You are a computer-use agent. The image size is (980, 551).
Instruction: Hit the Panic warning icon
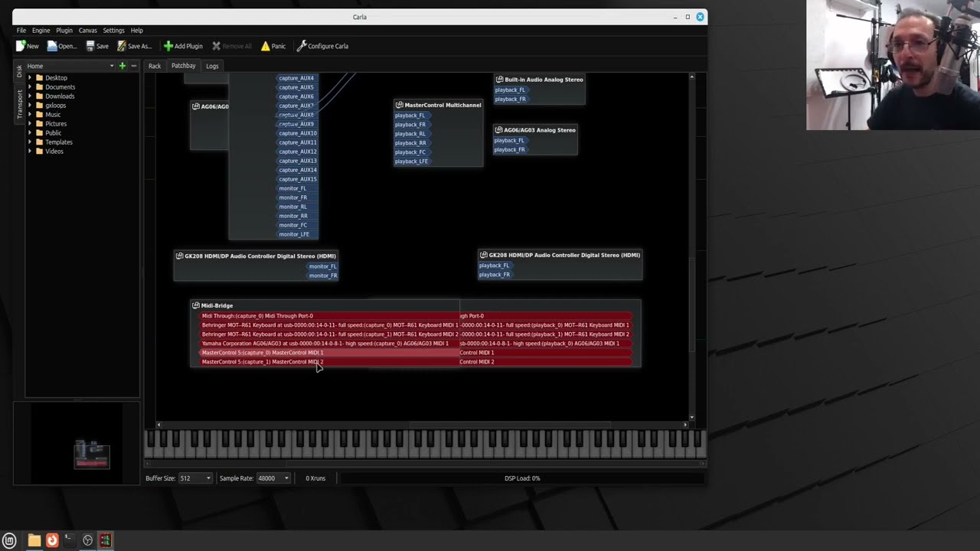pyautogui.click(x=266, y=46)
